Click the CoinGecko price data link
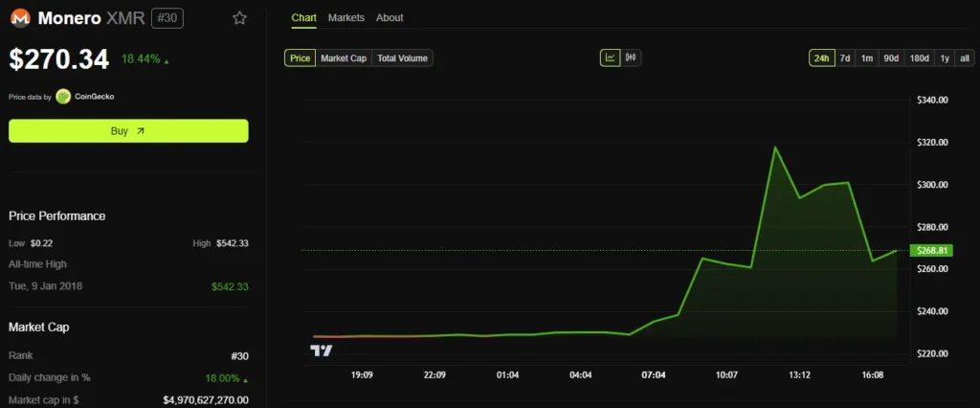The width and height of the screenshot is (980, 408). tap(95, 96)
